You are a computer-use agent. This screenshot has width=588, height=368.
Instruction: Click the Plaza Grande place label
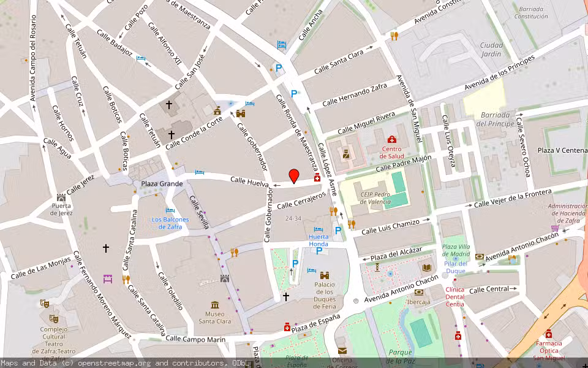click(x=162, y=183)
